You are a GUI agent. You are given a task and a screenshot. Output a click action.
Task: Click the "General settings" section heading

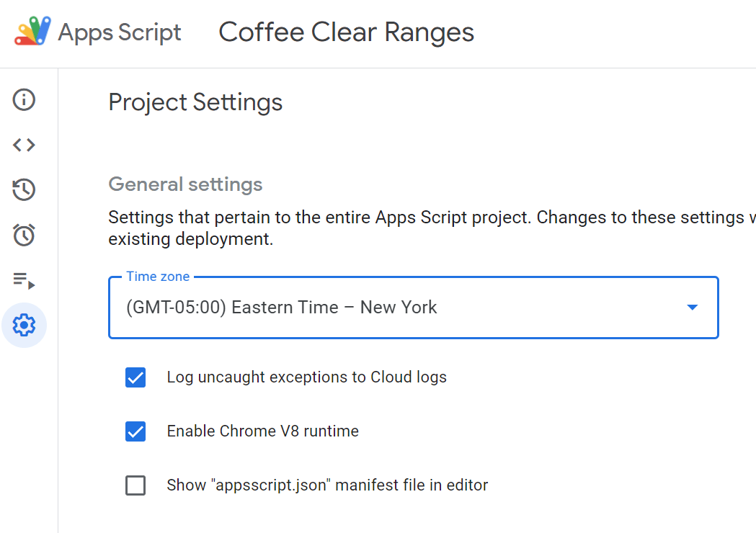pyautogui.click(x=185, y=184)
